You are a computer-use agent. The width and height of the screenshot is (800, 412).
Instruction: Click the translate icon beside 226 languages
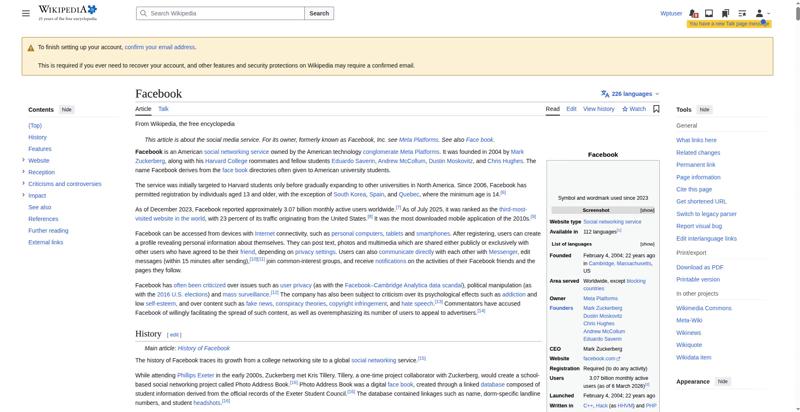605,94
